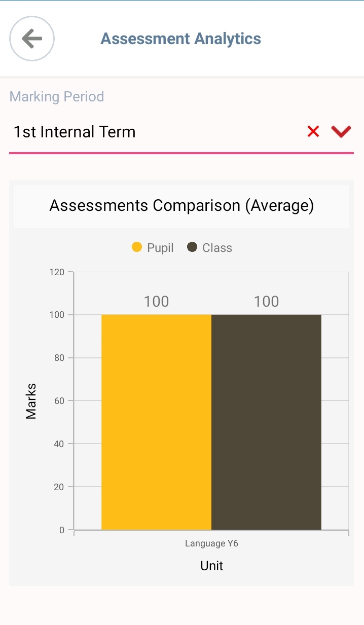
Task: Click the Assessments Comparison (Average) heading
Action: pyautogui.click(x=181, y=206)
